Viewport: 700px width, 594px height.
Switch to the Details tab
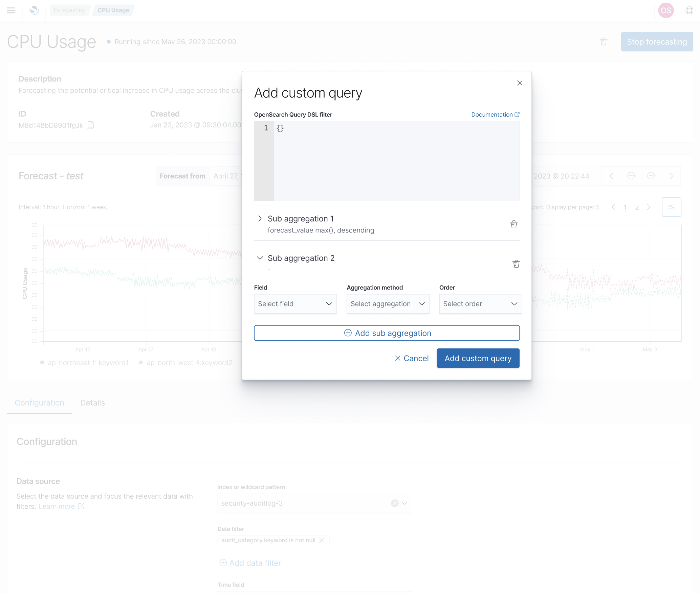[x=92, y=403]
